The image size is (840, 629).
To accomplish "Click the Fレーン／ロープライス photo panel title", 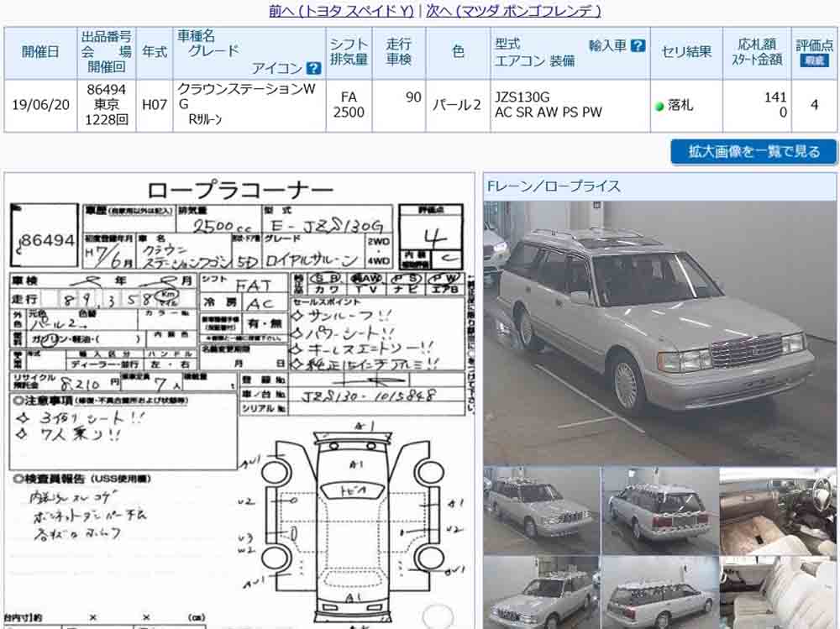I will pyautogui.click(x=554, y=186).
